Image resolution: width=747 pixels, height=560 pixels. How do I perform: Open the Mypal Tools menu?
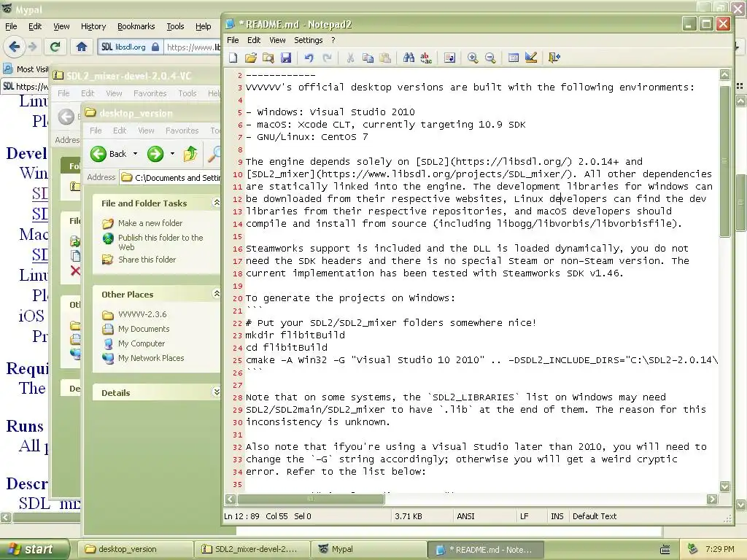pyautogui.click(x=175, y=26)
